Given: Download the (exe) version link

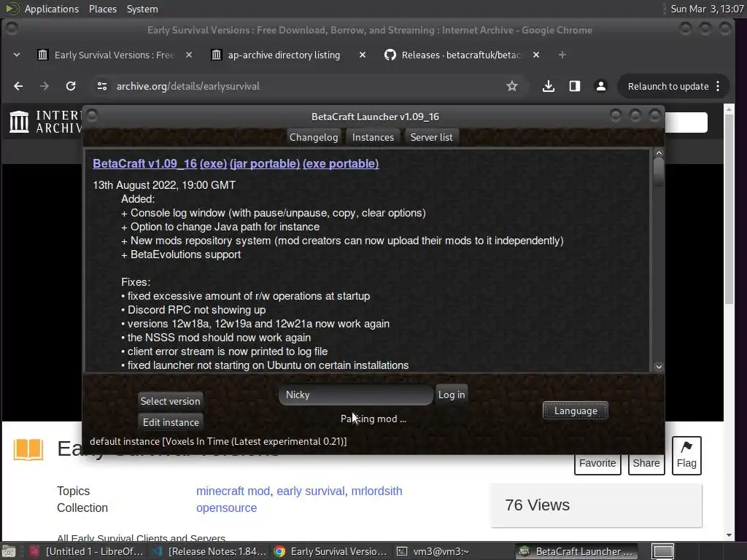Looking at the screenshot, I should [214, 163].
